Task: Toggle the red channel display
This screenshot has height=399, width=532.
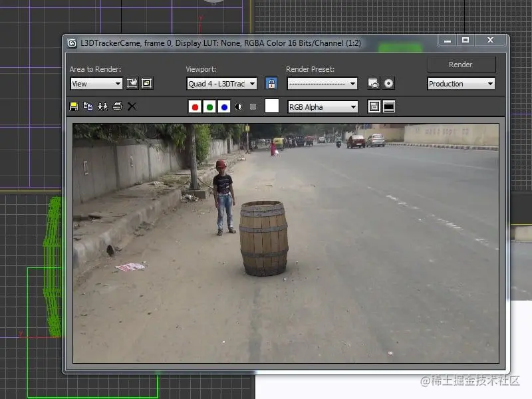Action: click(194, 106)
